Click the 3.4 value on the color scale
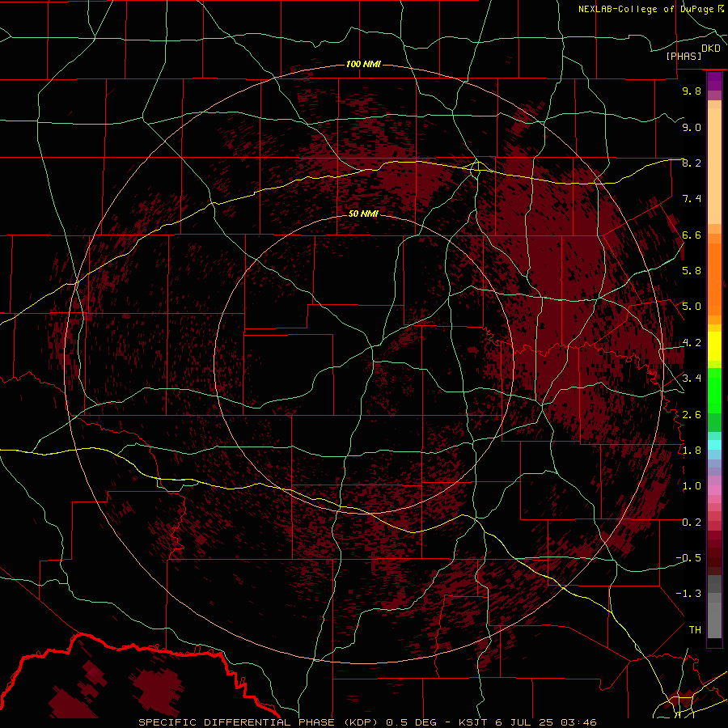The height and width of the screenshot is (728, 728). click(692, 379)
